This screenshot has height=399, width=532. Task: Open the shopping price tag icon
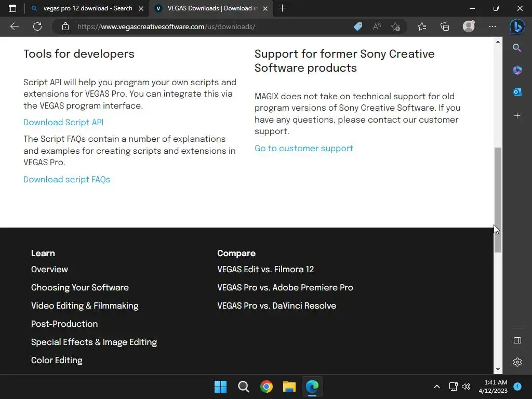pyautogui.click(x=358, y=26)
